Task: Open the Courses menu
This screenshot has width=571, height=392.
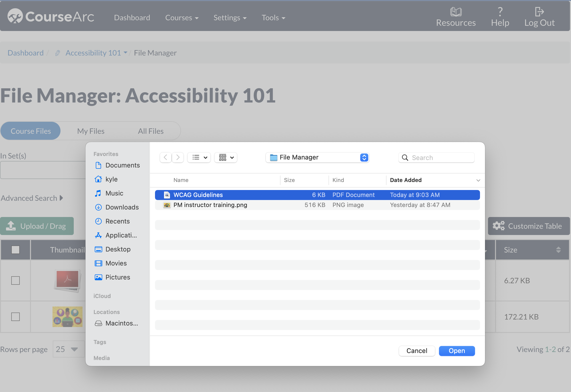Action: pos(182,18)
